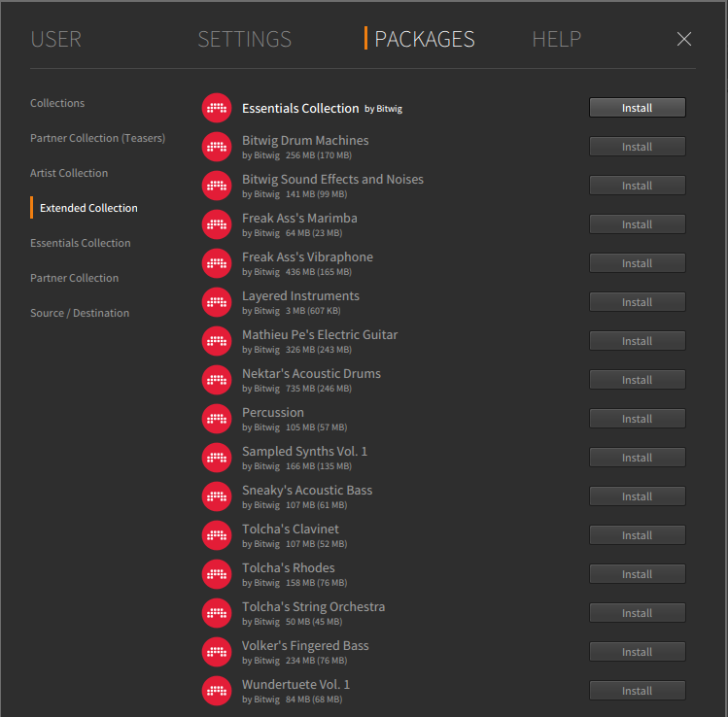Image resolution: width=728 pixels, height=717 pixels.
Task: Click the Mathieu Pe's Electric Guitar title
Action: click(x=320, y=334)
